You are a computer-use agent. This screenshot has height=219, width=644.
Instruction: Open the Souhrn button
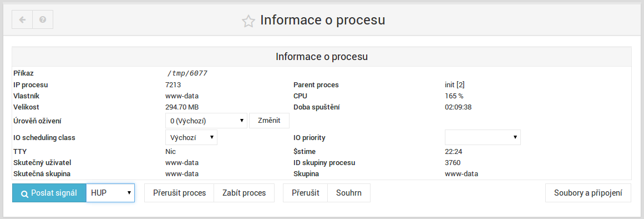349,193
